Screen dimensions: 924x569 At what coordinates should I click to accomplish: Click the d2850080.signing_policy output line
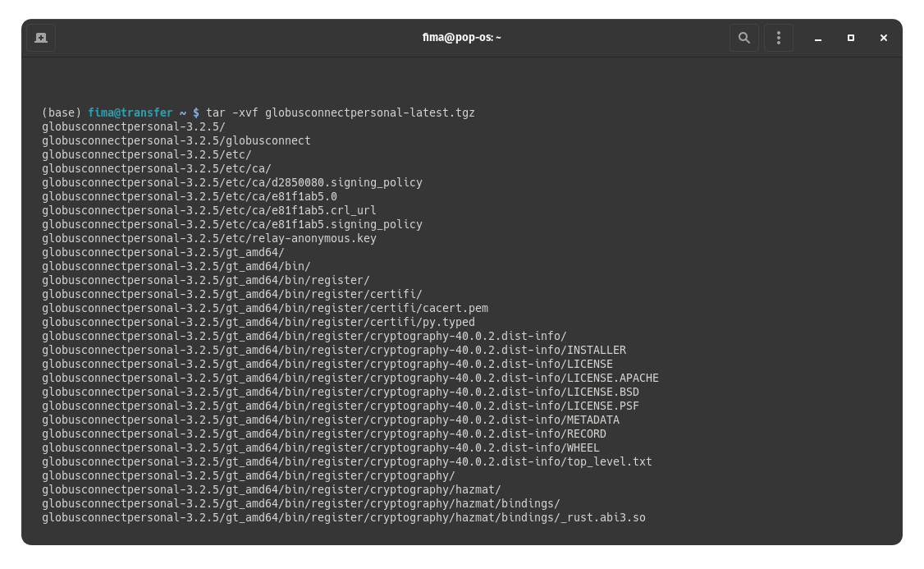point(232,182)
